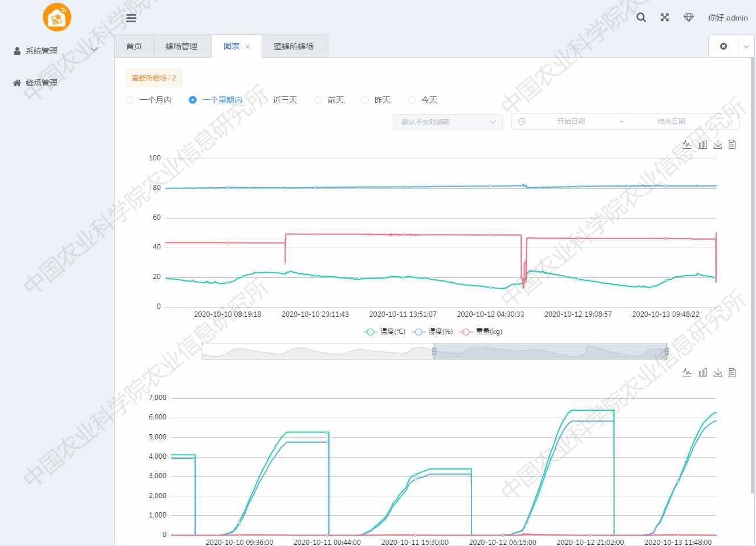Switch to the 首页 tab
The image size is (756, 546).
click(x=134, y=46)
